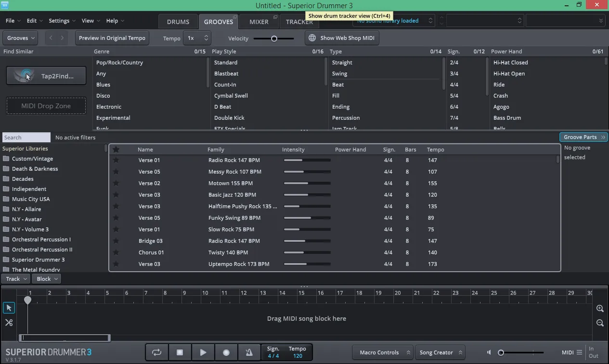Star the Verse 01 Radio Rock groove
This screenshot has height=364, width=609.
[116, 160]
